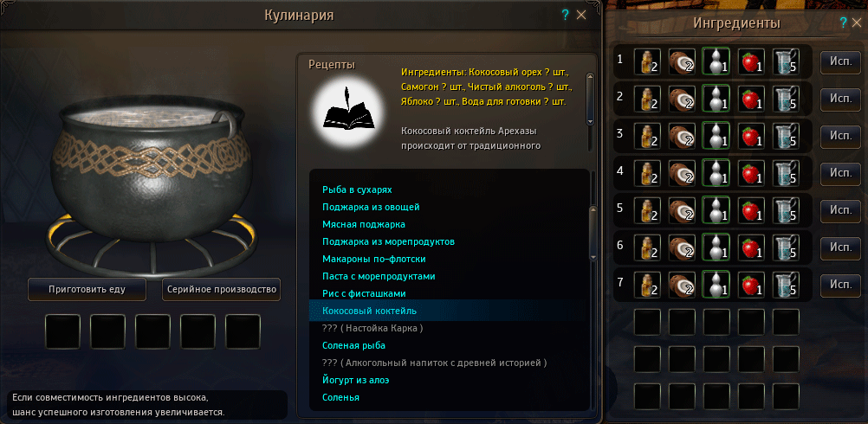Select Йогурт из алоэ in recipe list
868x424 pixels.
(x=353, y=381)
